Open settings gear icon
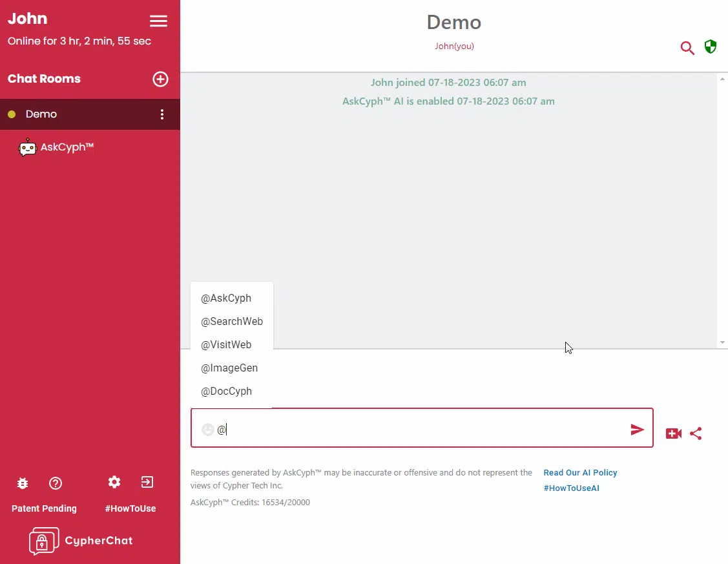 point(114,482)
